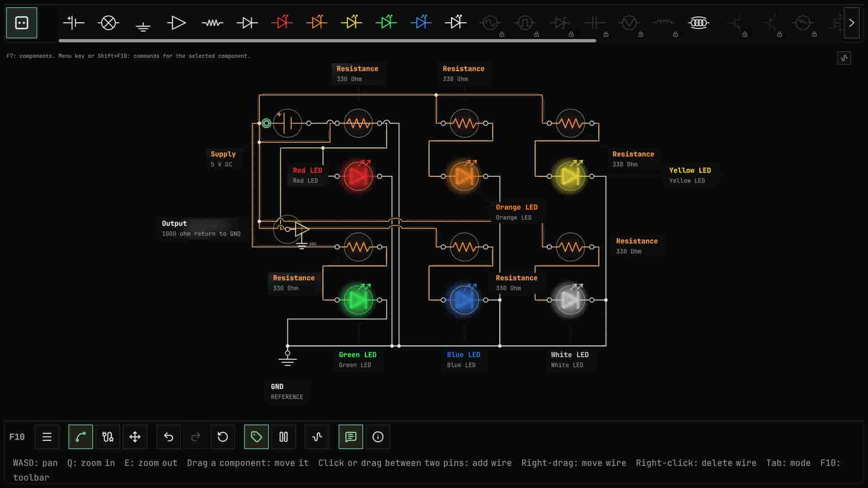Screen dimensions: 868x488
Task: Open the info button in the toolbar
Action: click(378, 437)
